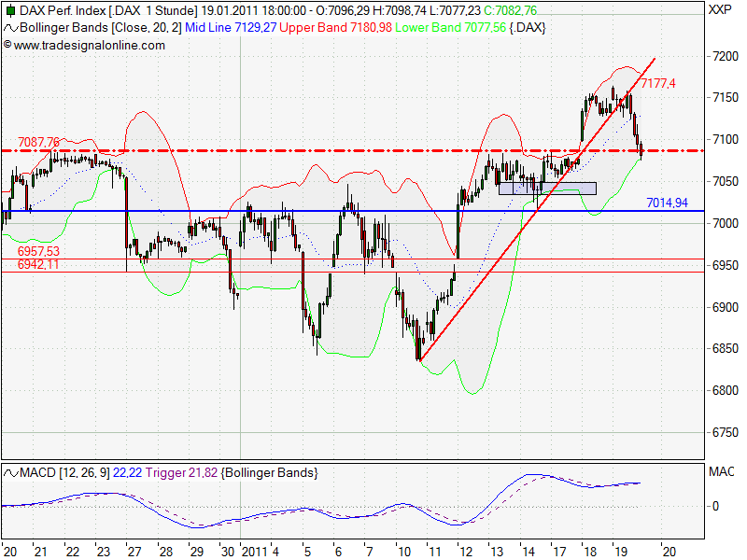The height and width of the screenshot is (560, 747).
Task: Select the red dash-dot horizontal resistance line
Action: click(x=280, y=150)
